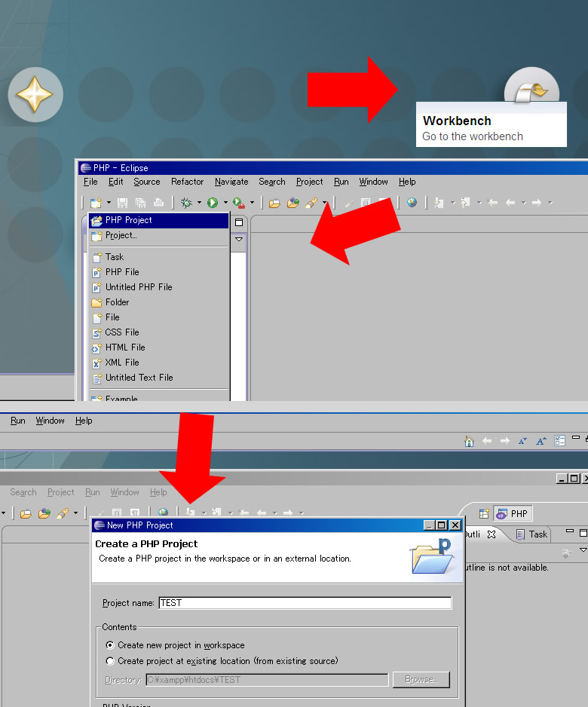Screen dimensions: 588x707
Task: Click the Forward arrow in PHP - Eclipse toolbar
Action: 537,203
